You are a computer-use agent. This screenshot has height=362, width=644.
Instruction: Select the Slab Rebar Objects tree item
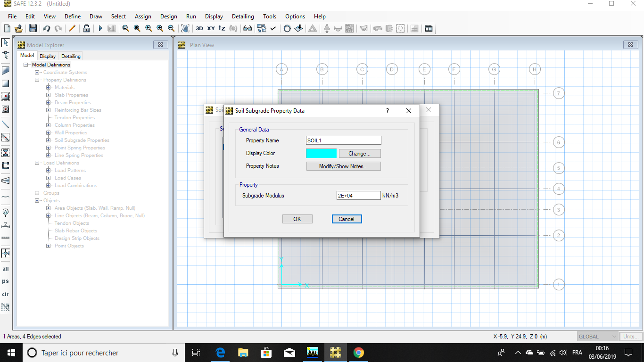click(x=76, y=230)
